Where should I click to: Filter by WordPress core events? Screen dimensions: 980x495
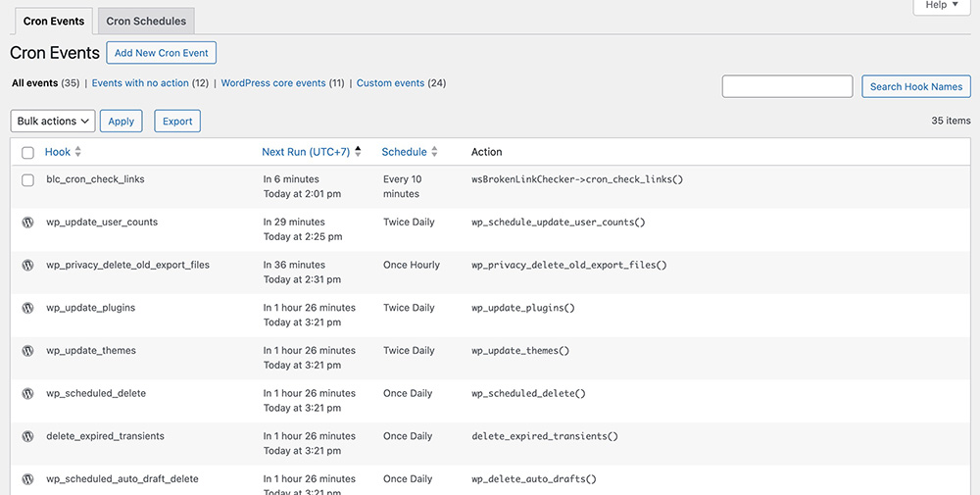(273, 83)
